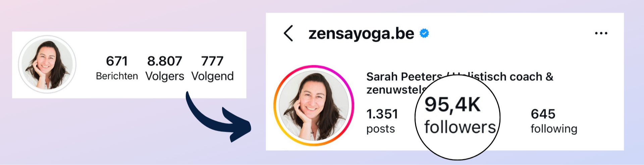
Task: Click the 671 Berichten count
Action: click(x=117, y=68)
